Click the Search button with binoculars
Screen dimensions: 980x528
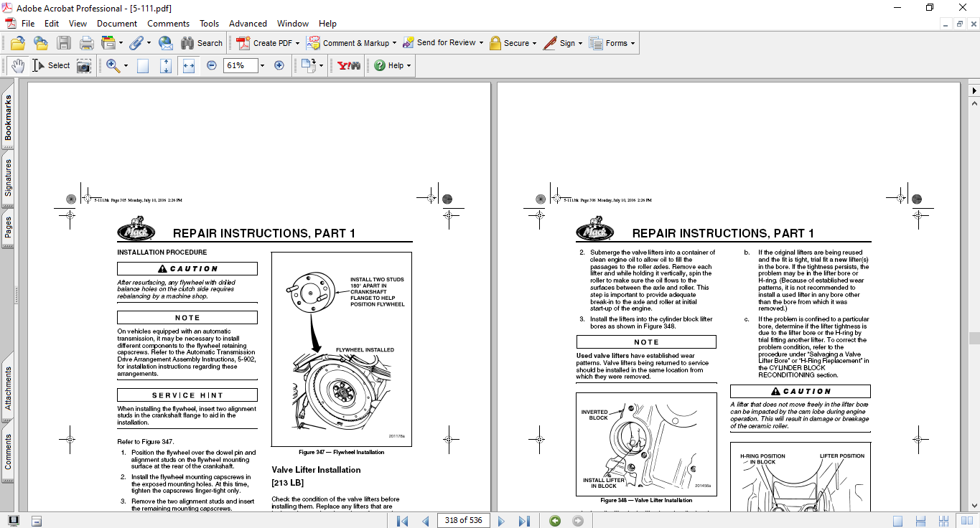(x=202, y=43)
